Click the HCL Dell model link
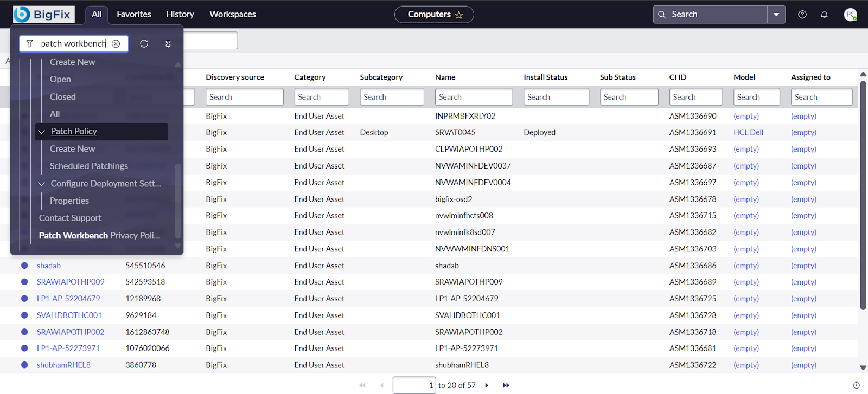This screenshot has height=394, width=868. 748,132
